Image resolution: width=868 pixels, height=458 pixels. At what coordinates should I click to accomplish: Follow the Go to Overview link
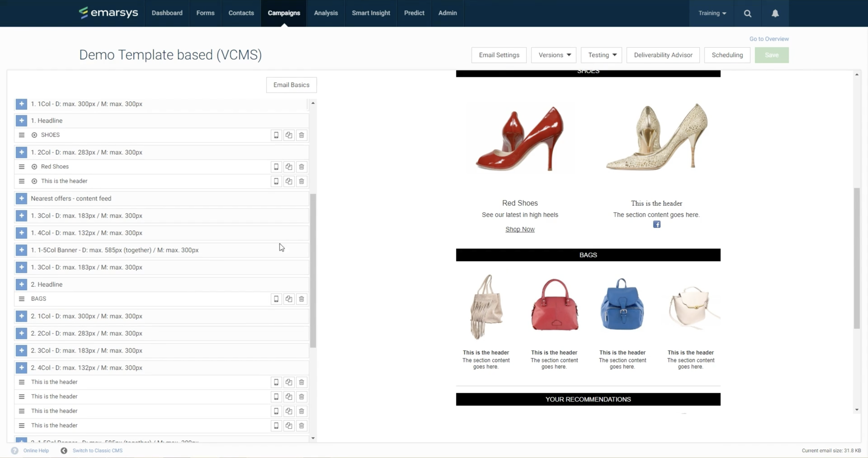(x=769, y=39)
